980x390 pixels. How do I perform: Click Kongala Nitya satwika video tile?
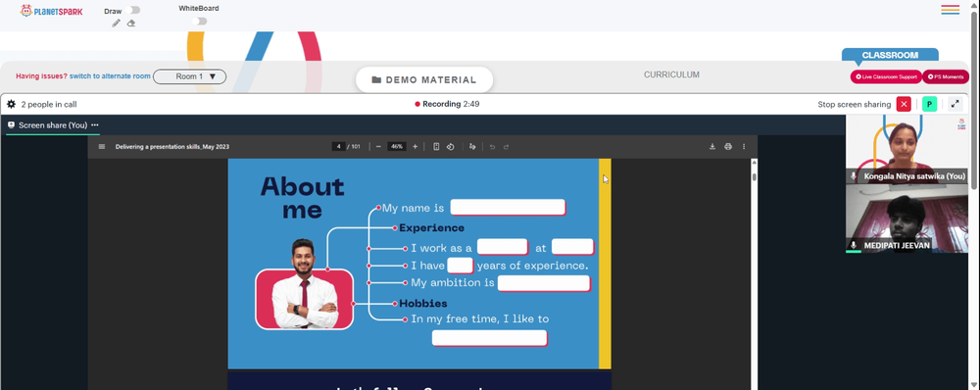(906, 149)
